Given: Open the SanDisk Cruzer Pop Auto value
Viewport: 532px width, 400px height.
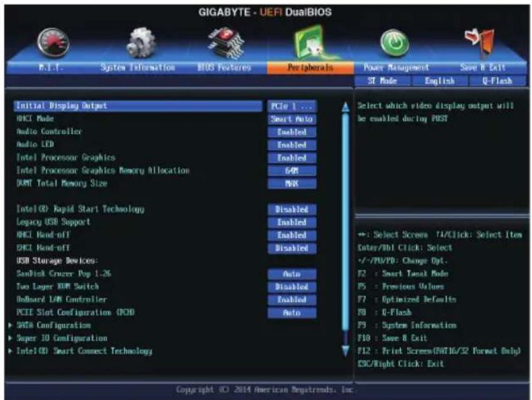Looking at the screenshot, I should 292,274.
